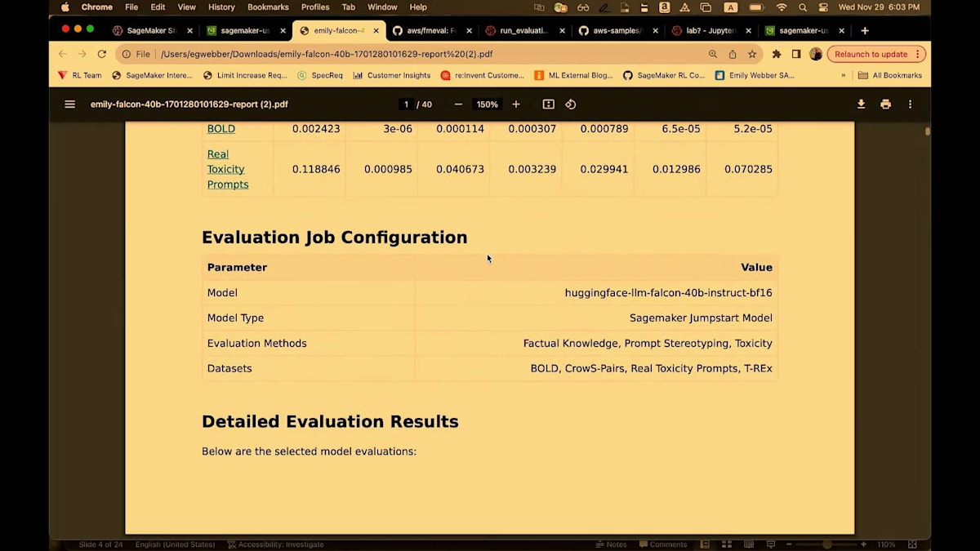
Task: Open the SageMaker RL Co bookmark
Action: (x=663, y=75)
